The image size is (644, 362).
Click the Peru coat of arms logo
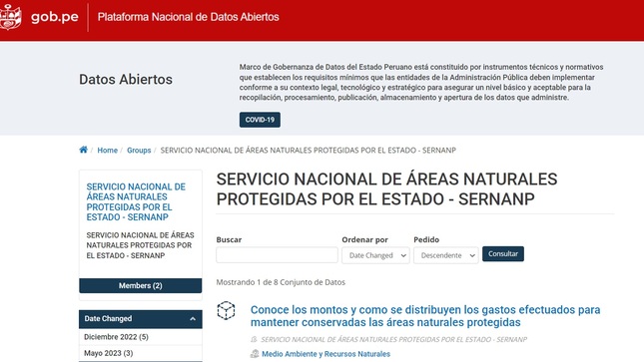(x=11, y=17)
